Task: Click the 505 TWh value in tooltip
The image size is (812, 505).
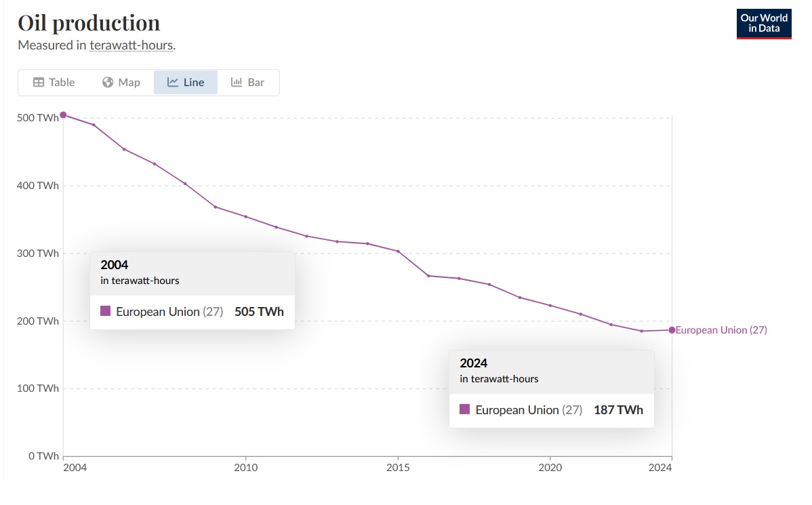Action: pos(259,311)
